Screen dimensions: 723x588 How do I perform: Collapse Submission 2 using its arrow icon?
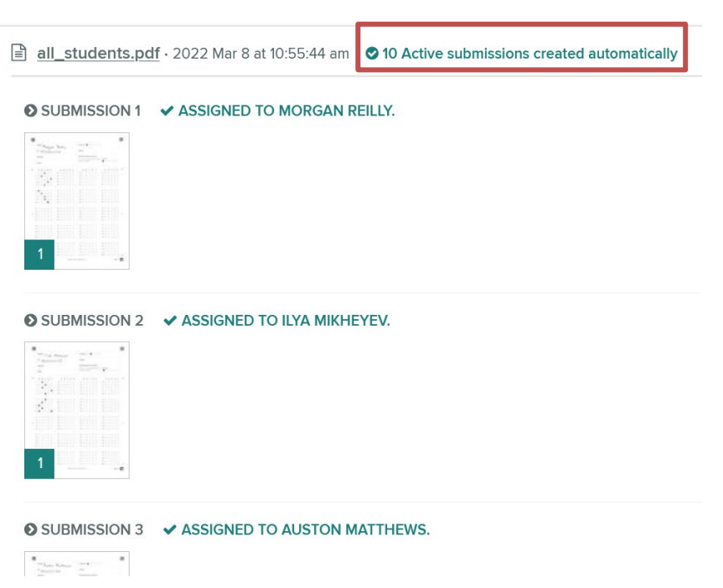30,320
